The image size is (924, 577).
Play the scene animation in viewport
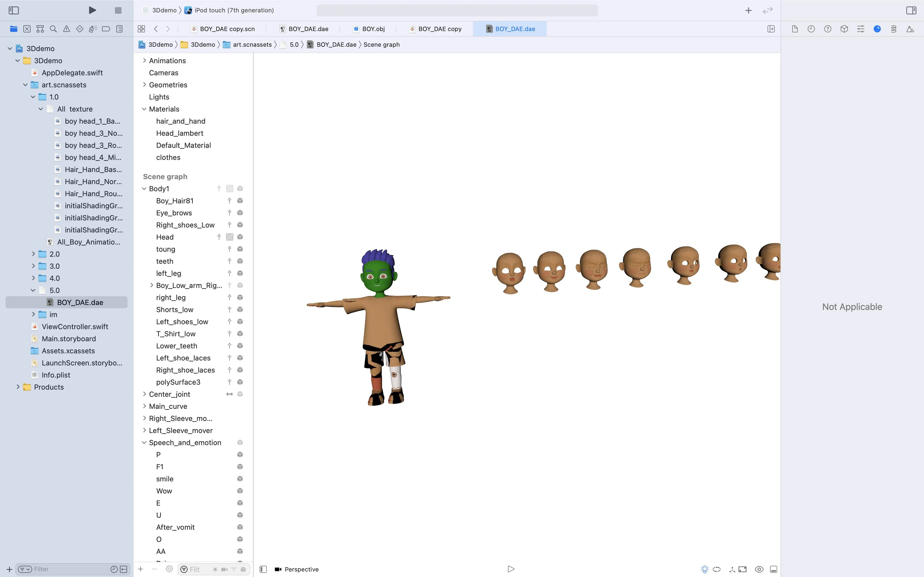[511, 569]
